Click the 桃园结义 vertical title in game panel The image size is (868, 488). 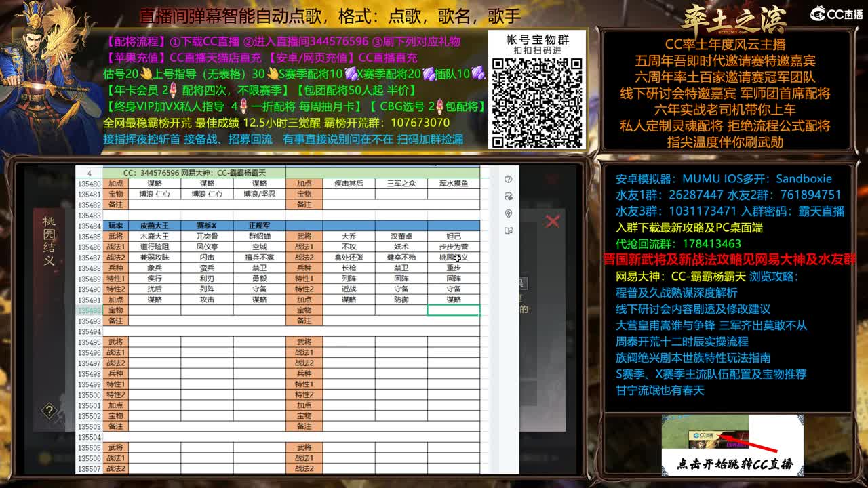[50, 241]
